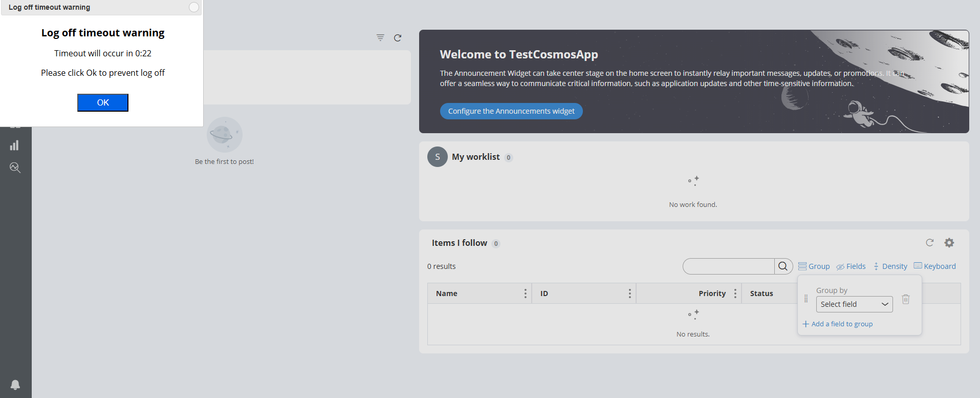Open the reports bar chart sidebar icon
Viewport: 980px width, 398px height.
click(x=15, y=145)
